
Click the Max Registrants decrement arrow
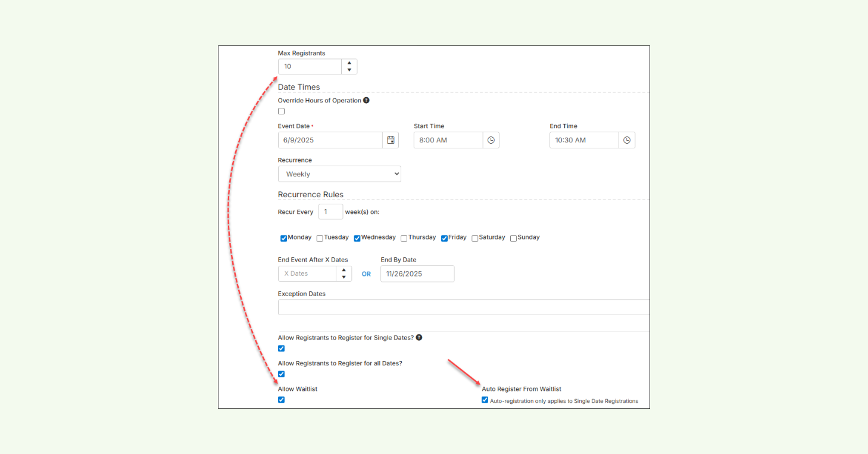[x=349, y=70]
